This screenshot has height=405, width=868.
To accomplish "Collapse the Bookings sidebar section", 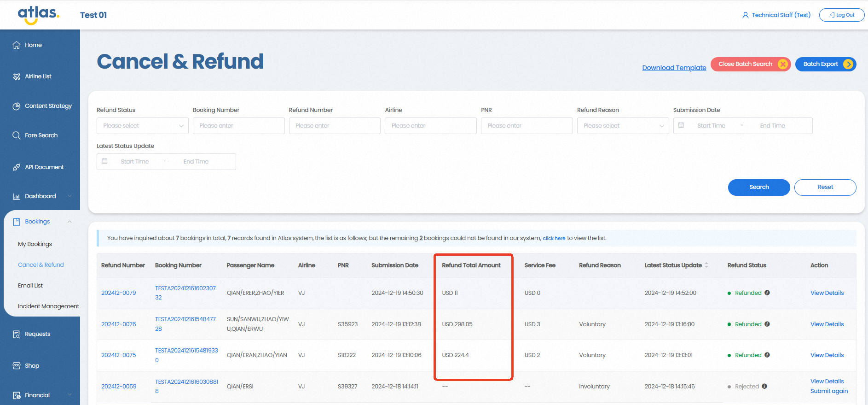I will point(69,222).
